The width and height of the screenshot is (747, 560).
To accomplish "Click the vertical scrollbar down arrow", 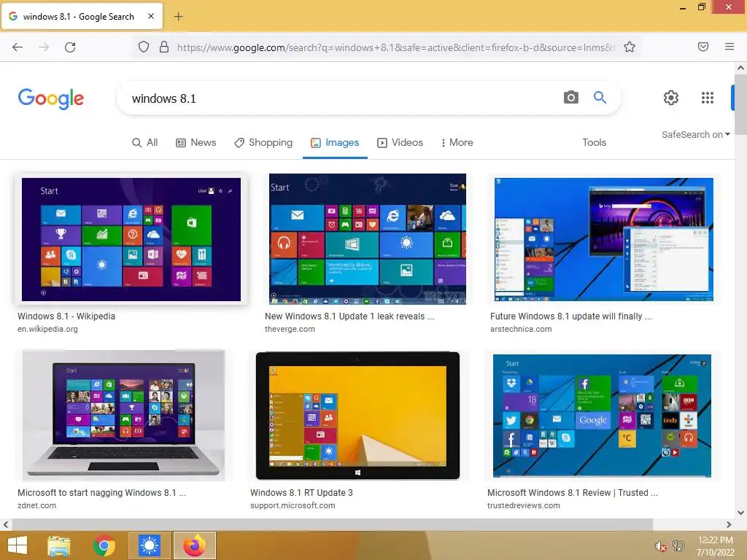I will point(741,513).
